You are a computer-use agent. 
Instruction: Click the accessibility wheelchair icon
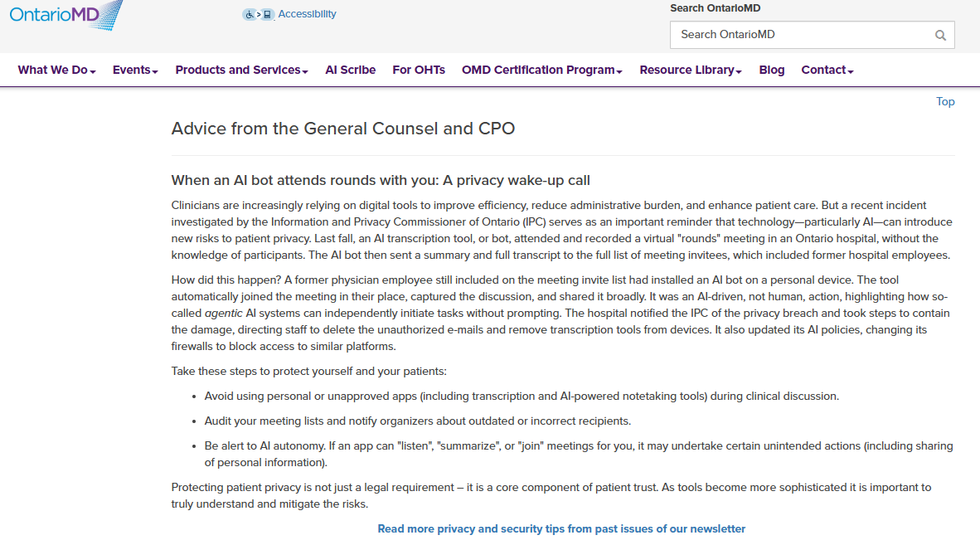click(x=249, y=14)
